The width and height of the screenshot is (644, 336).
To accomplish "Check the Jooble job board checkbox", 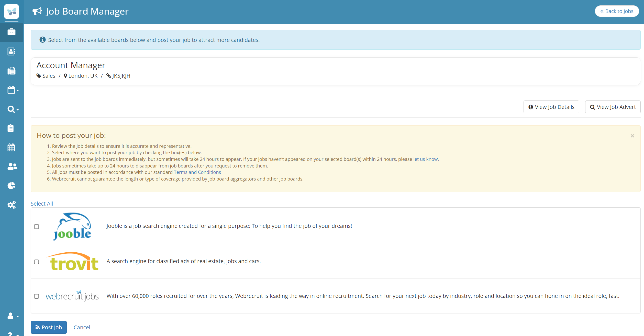I will click(37, 227).
